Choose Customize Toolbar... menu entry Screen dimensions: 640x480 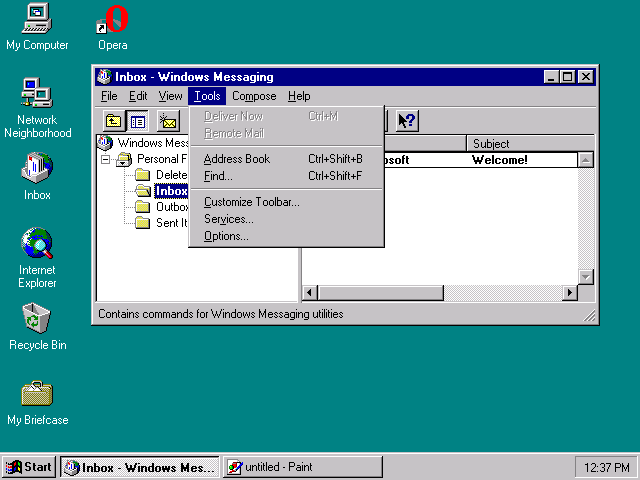coord(287,202)
